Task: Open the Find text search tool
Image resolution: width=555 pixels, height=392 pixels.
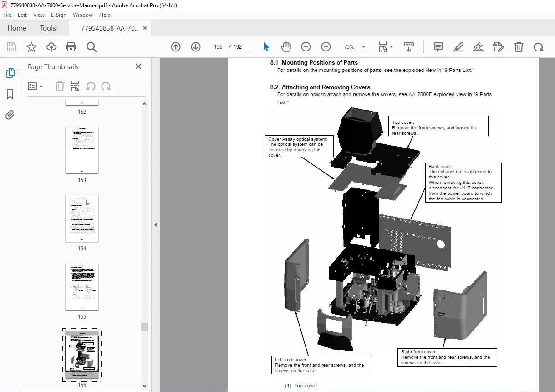Action: pyautogui.click(x=92, y=47)
